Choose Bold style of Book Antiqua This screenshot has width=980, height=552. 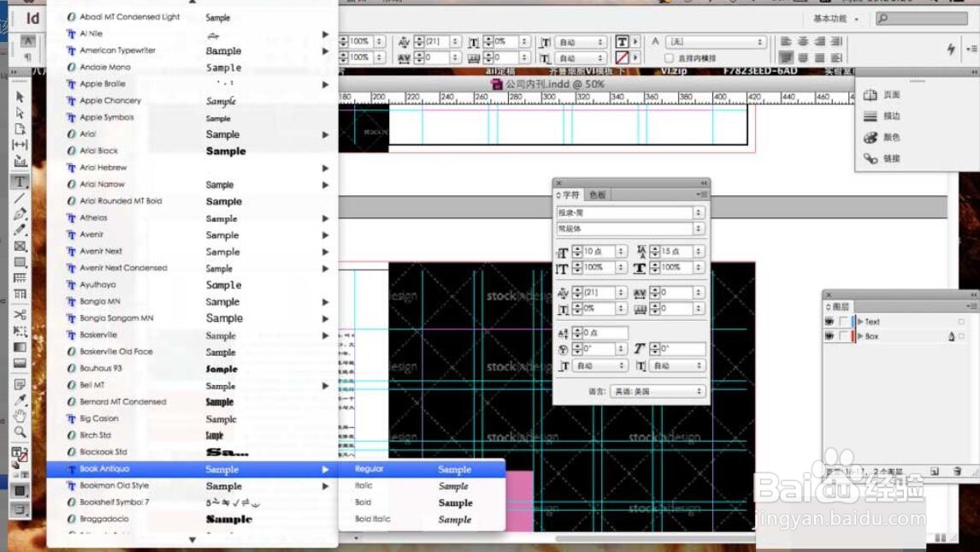coord(422,502)
